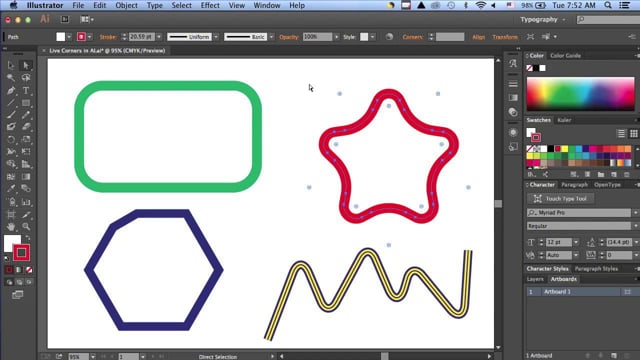This screenshot has width=640, height=360.
Task: Activate the white Fill box in toolbox
Action: 11,242
